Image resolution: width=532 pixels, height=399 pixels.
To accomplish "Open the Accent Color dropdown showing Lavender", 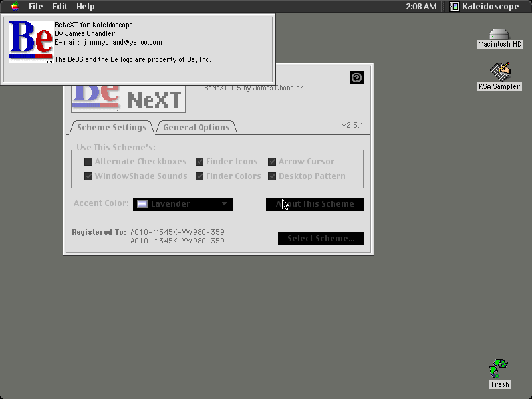I will [x=183, y=204].
